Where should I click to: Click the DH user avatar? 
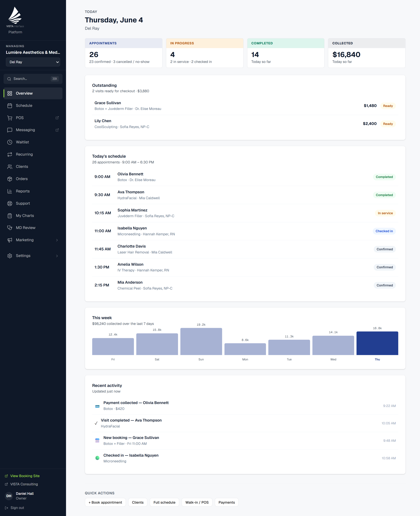(9, 496)
